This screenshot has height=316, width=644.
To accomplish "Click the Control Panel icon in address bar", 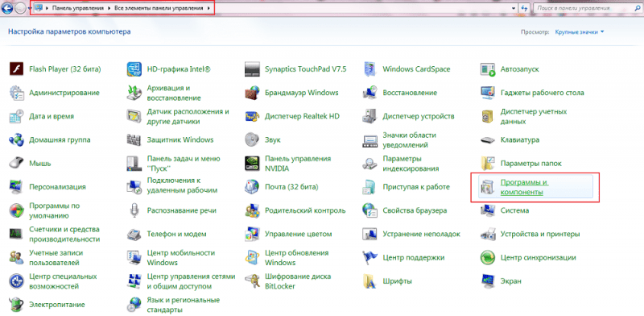I will [x=39, y=8].
